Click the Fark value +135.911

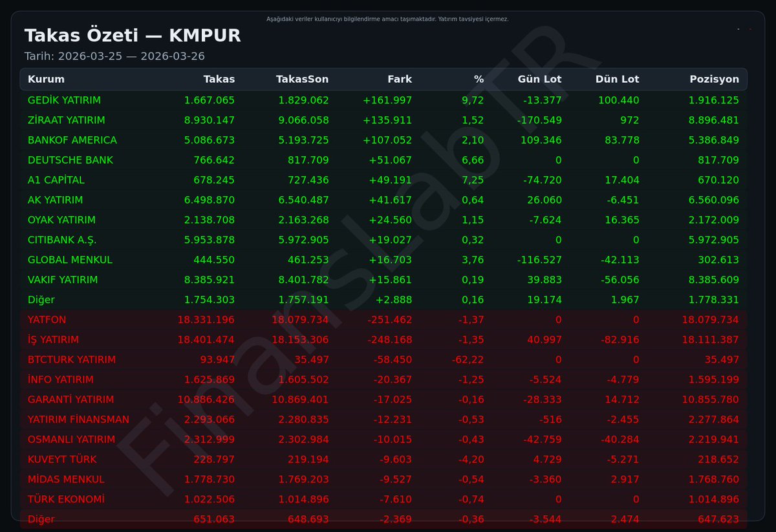click(387, 120)
